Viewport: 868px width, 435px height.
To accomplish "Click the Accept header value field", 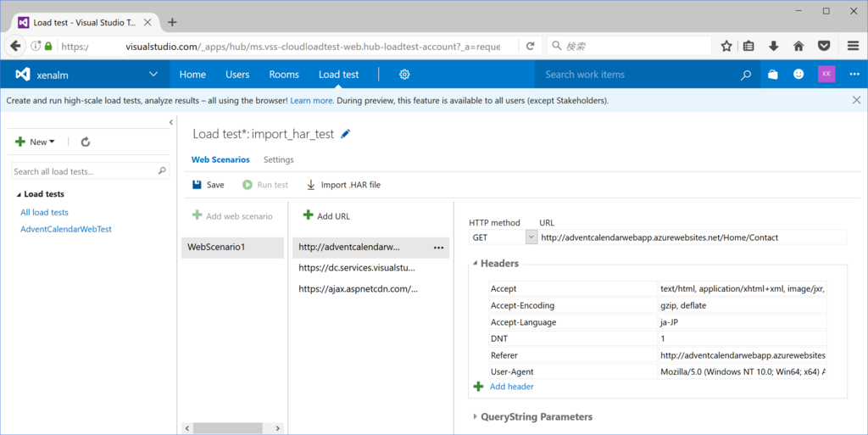I will tap(743, 288).
